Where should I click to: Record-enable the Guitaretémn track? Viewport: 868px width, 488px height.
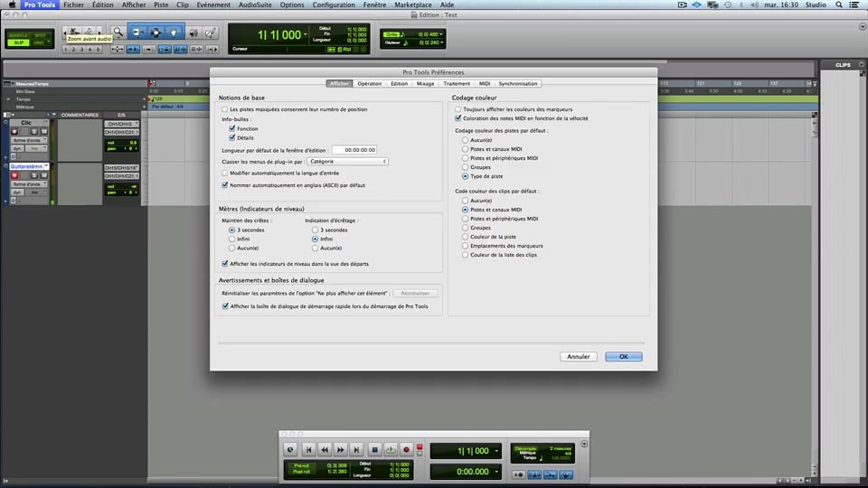point(14,175)
